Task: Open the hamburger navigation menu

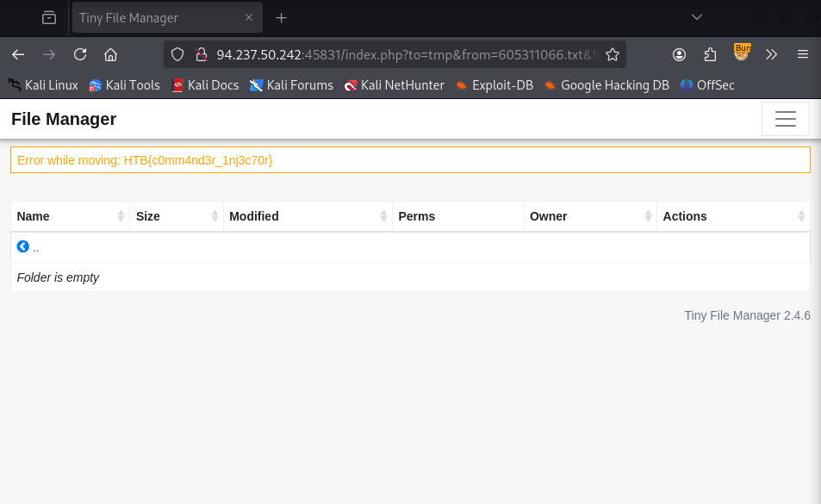Action: tap(785, 119)
